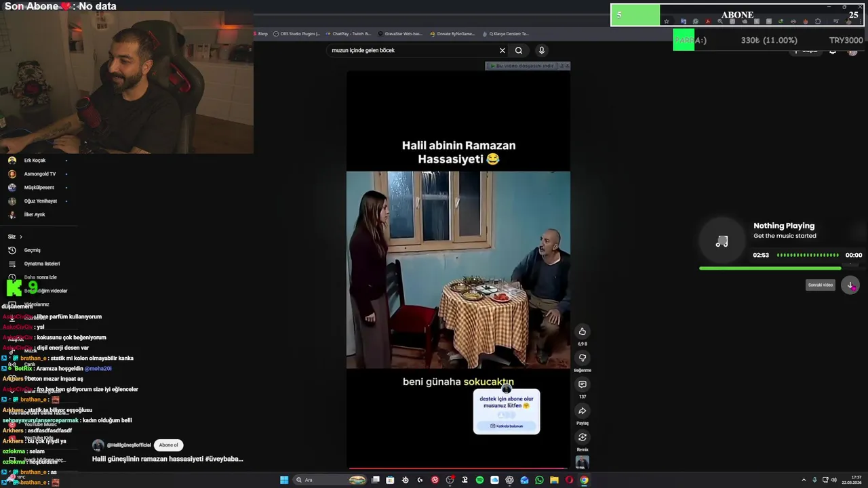868x488 pixels.
Task: Click the taskbar 'Ara' search box
Action: point(330,480)
